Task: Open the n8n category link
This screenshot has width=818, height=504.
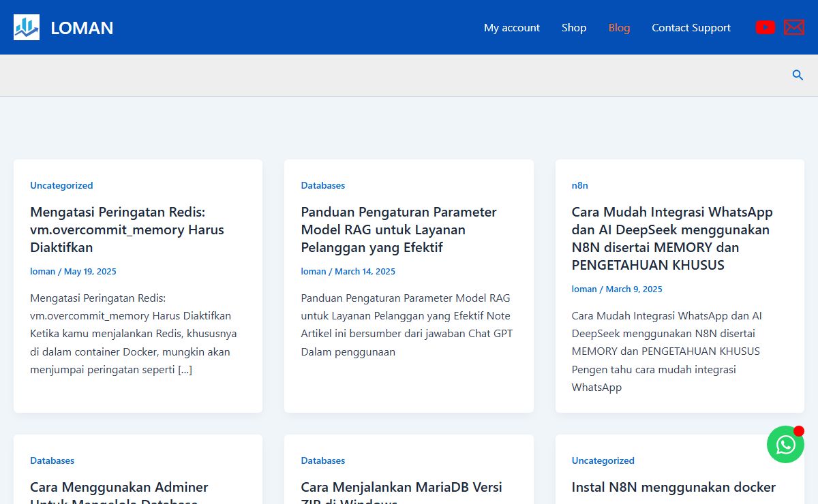Action: (580, 185)
